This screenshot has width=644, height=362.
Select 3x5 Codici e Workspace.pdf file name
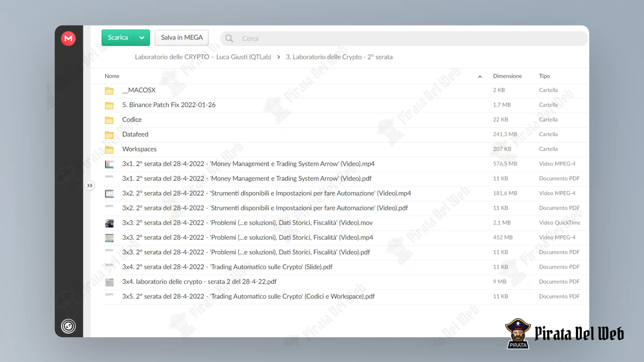(248, 297)
